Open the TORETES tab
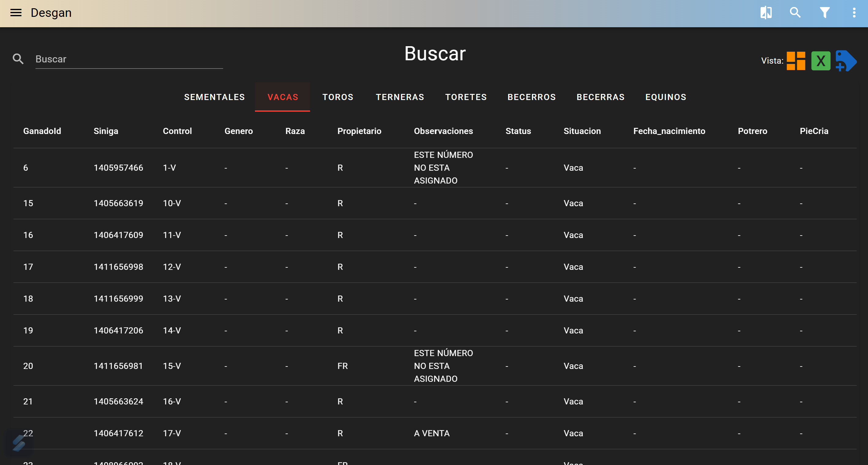This screenshot has width=868, height=465. point(466,97)
